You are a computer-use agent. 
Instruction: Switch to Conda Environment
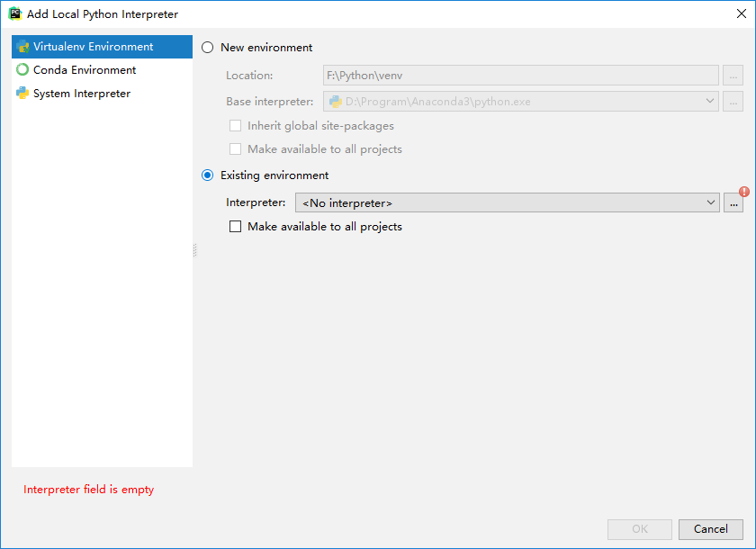coord(84,70)
